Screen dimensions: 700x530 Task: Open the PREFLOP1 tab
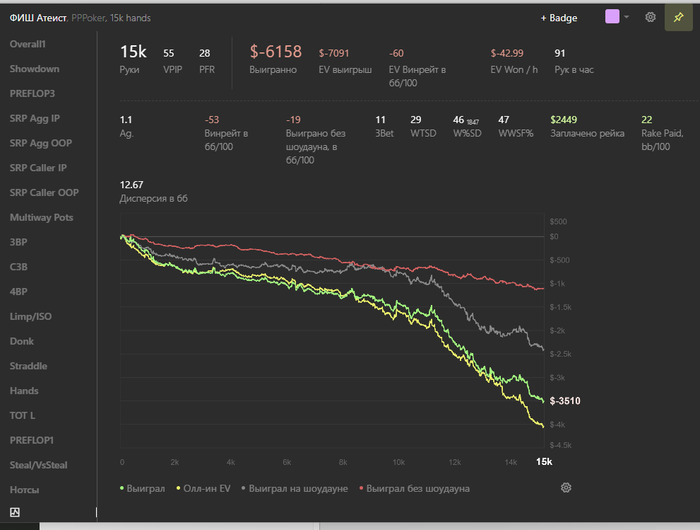[31, 440]
